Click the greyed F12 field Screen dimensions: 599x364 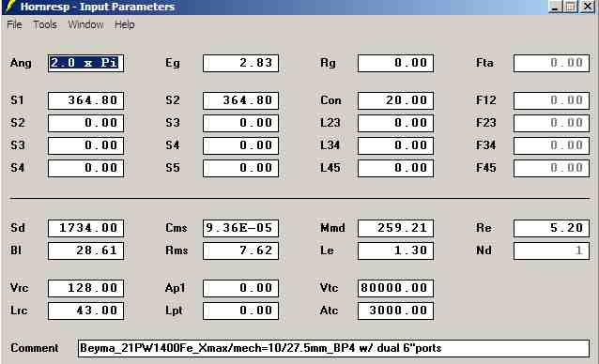tap(551, 100)
